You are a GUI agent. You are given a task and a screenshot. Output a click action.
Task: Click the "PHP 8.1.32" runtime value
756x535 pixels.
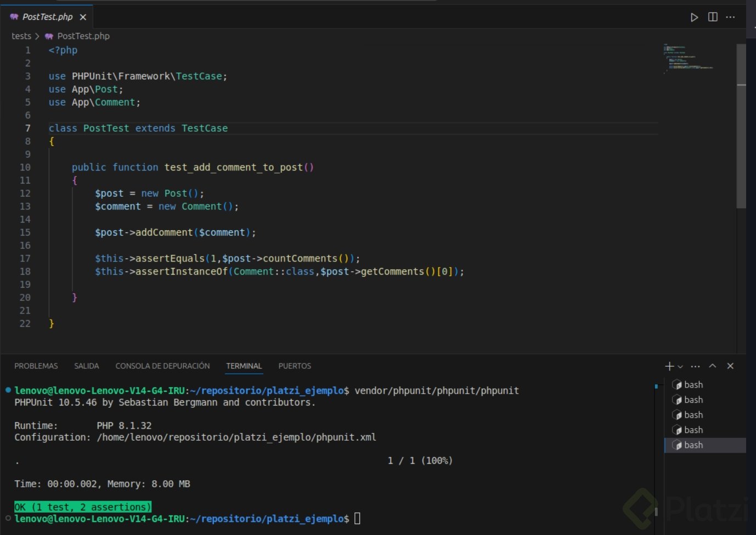coord(124,426)
